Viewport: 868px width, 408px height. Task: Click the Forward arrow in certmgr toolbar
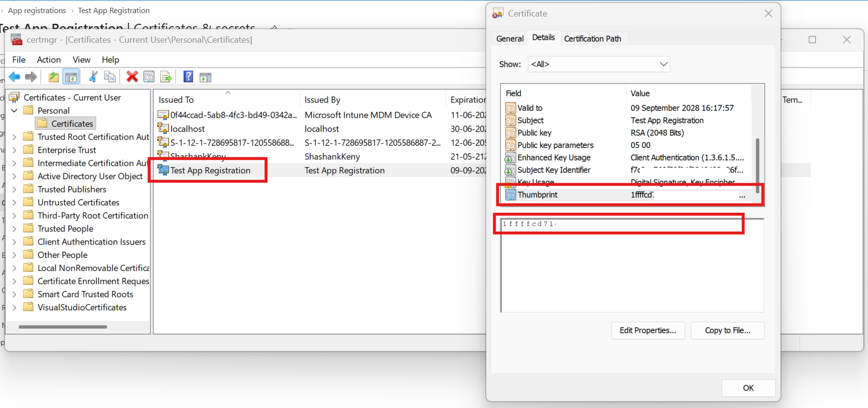click(x=31, y=77)
